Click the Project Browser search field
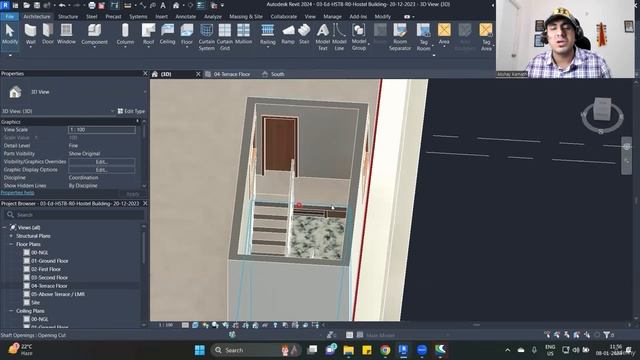The width and height of the screenshot is (640, 360). pos(74,215)
